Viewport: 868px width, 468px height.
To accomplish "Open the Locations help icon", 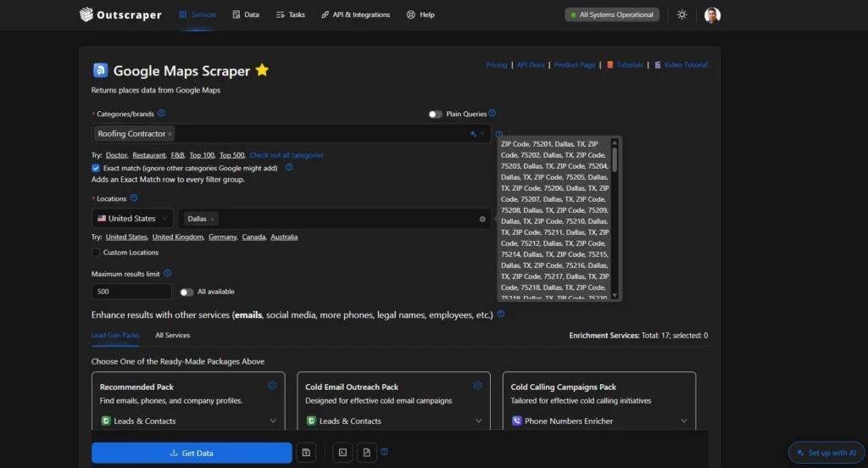I will (x=133, y=198).
